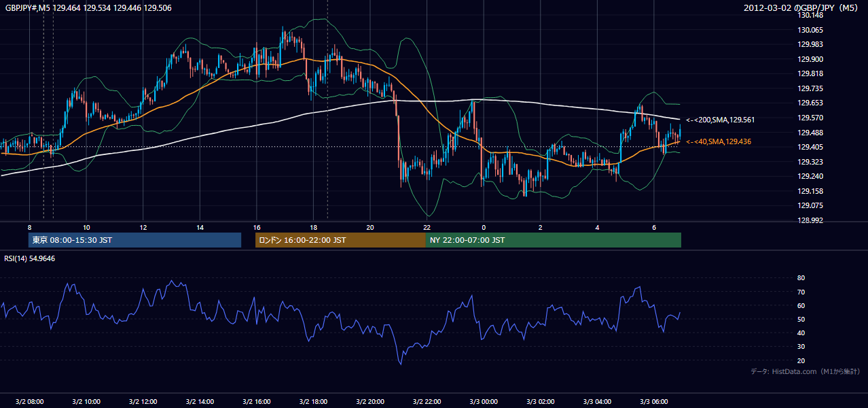Click hour tick 12 under the price chart
This screenshot has height=408, width=868.
pos(143,227)
